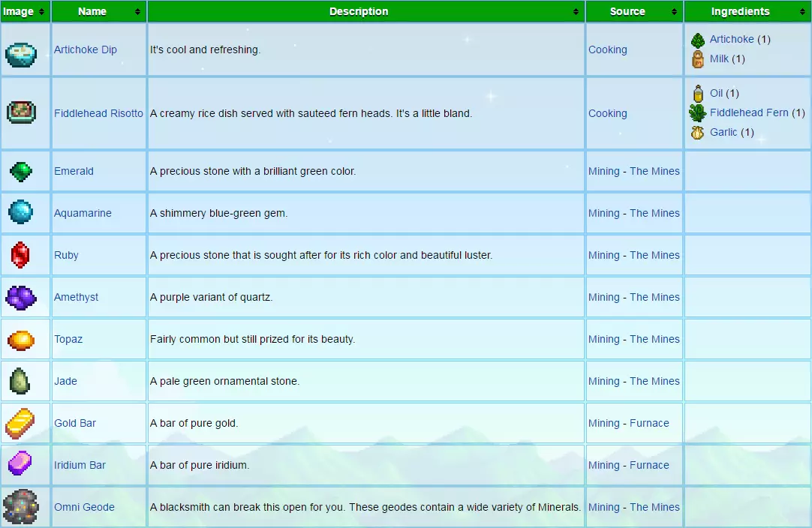Click the Artichoke ingredient icon

click(697, 40)
